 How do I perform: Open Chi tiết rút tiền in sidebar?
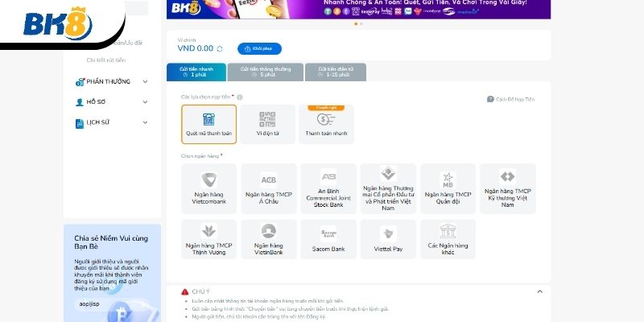tap(106, 60)
